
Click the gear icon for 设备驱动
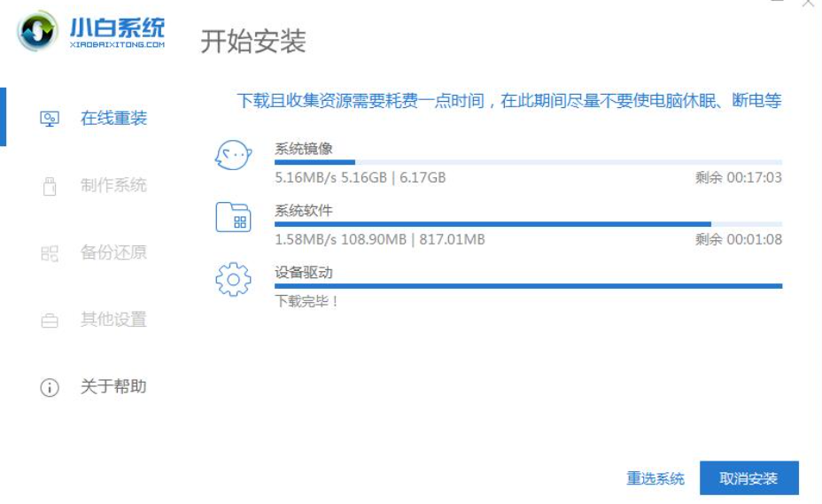coord(233,279)
